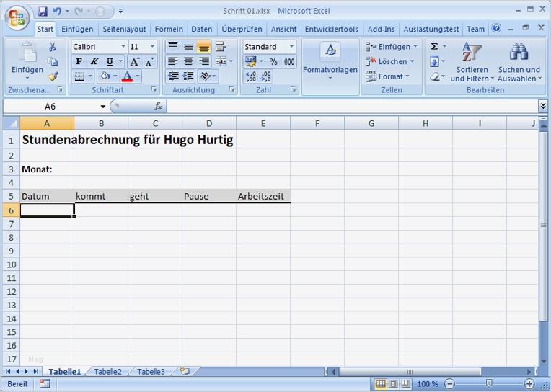Open the Clear eraser button
Image resolution: width=551 pixels, height=392 pixels.
(x=435, y=76)
